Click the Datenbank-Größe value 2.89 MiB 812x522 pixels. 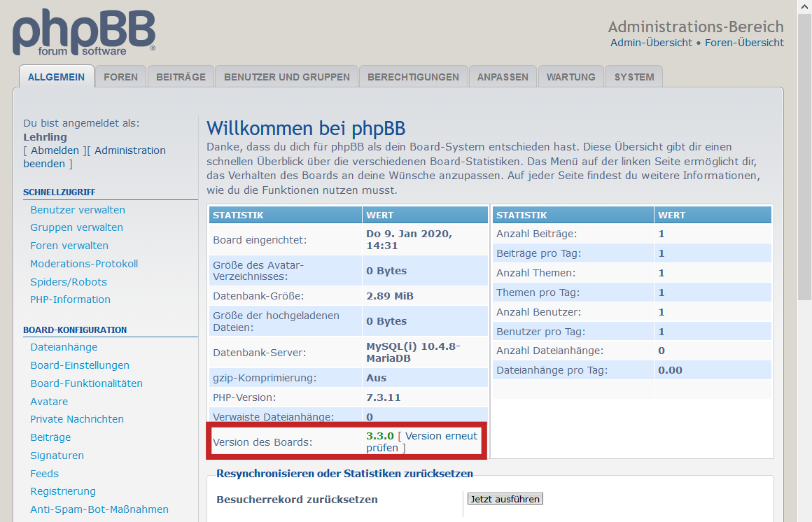pyautogui.click(x=390, y=296)
